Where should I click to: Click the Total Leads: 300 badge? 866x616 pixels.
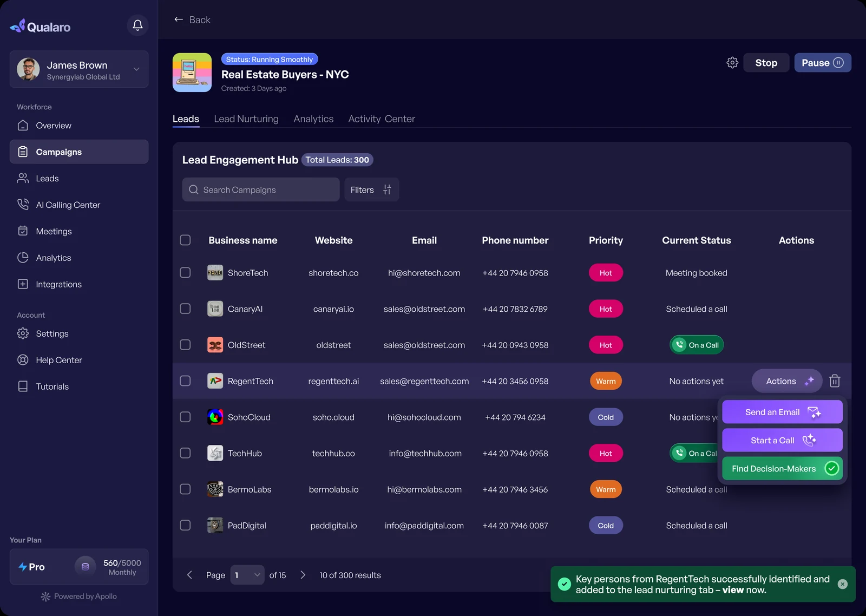[337, 160]
